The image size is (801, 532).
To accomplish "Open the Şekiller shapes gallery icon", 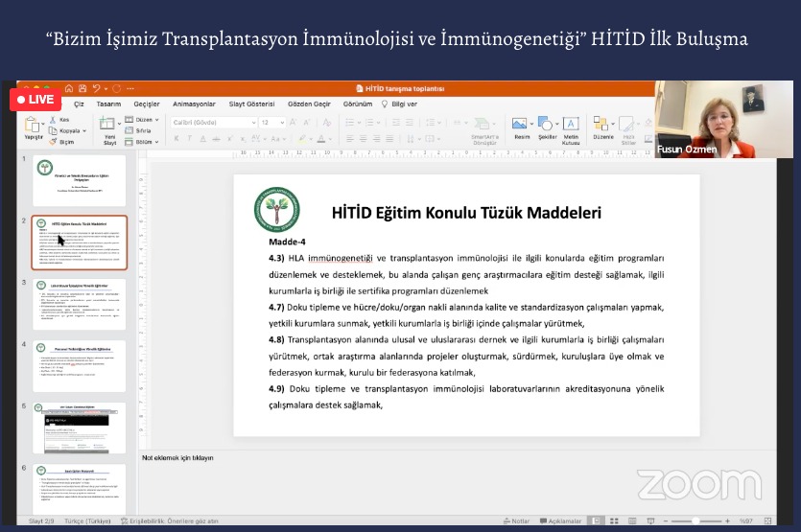I will tap(547, 124).
